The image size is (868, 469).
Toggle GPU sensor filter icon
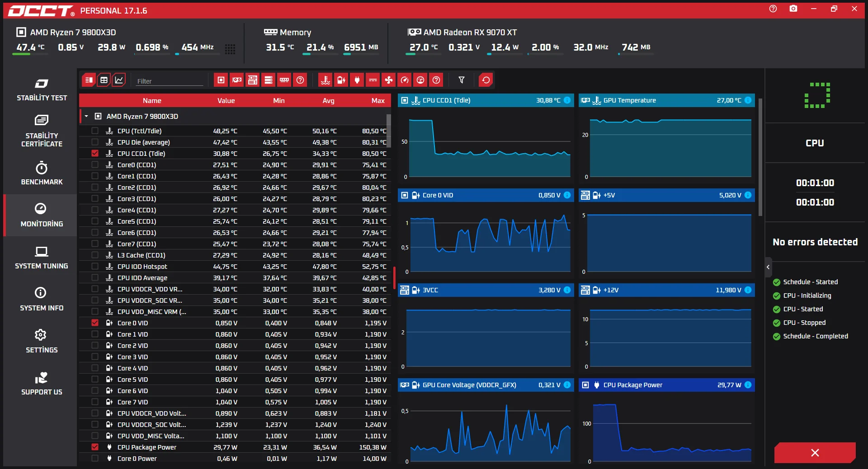click(x=237, y=80)
